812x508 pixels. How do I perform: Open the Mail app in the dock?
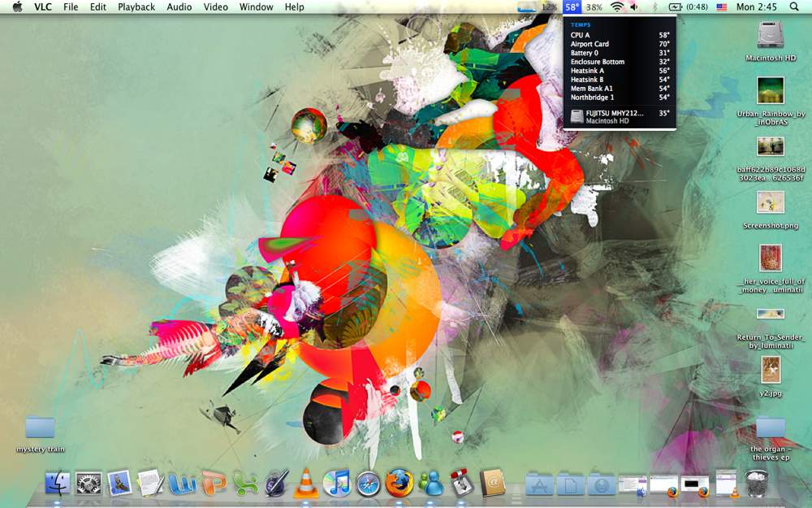click(119, 483)
